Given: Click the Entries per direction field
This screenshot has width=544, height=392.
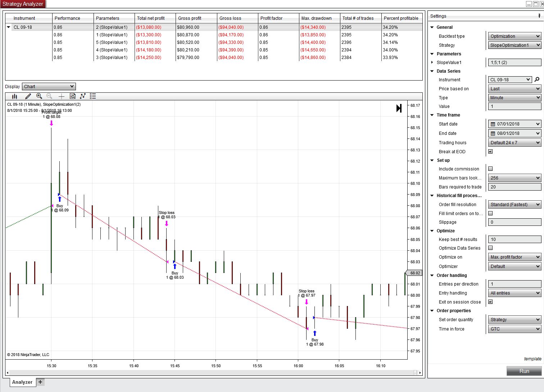Looking at the screenshot, I should (515, 284).
